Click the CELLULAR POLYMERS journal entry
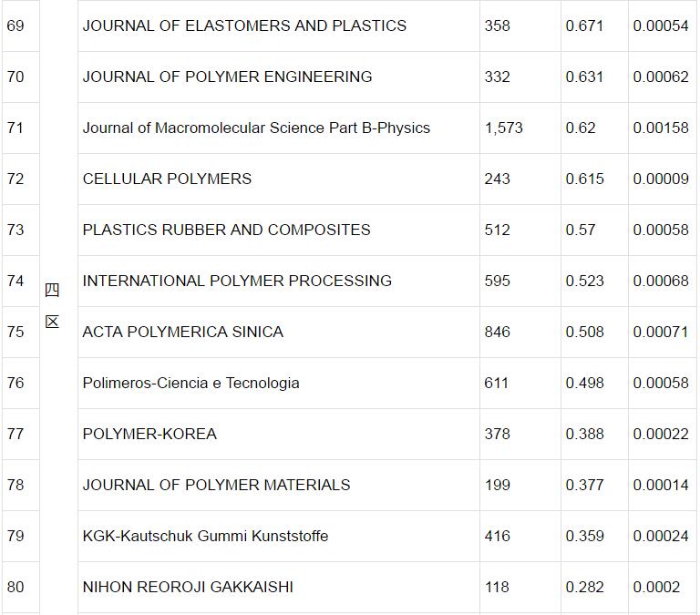Screen dimensions: 700x615 pos(167,179)
